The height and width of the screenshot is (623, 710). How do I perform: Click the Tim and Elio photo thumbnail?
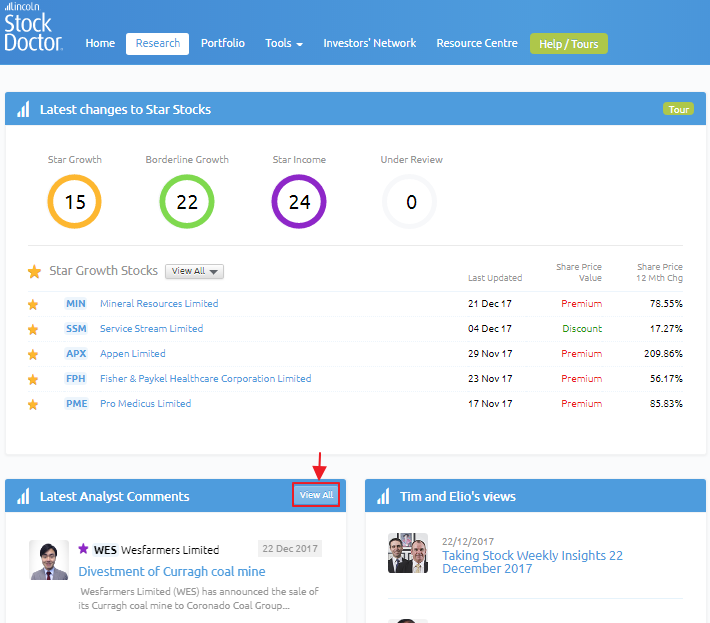(408, 553)
